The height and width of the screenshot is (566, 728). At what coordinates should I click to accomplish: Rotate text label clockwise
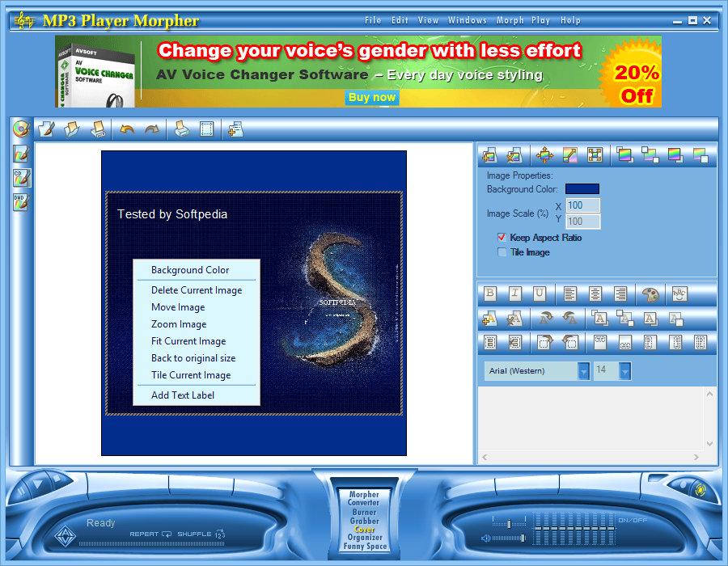(544, 319)
